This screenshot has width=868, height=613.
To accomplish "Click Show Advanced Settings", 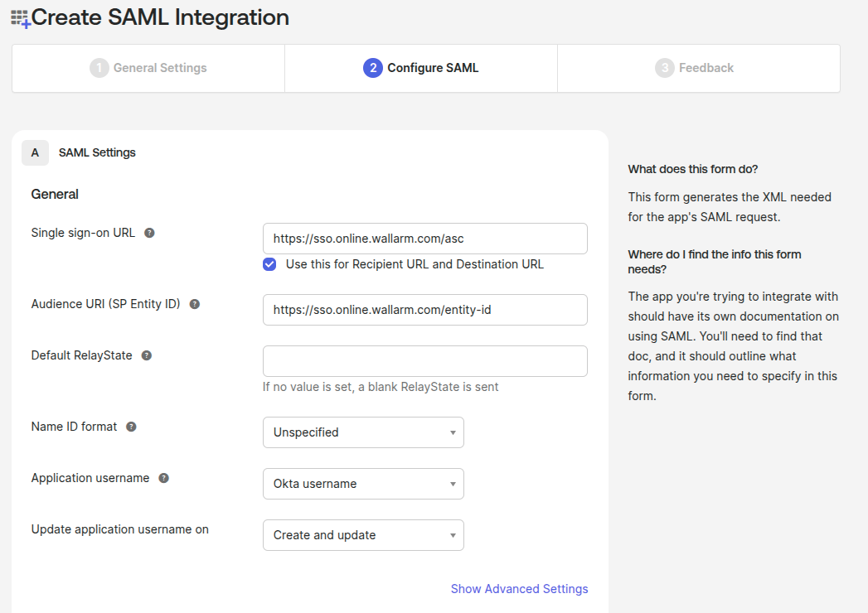I will (519, 588).
